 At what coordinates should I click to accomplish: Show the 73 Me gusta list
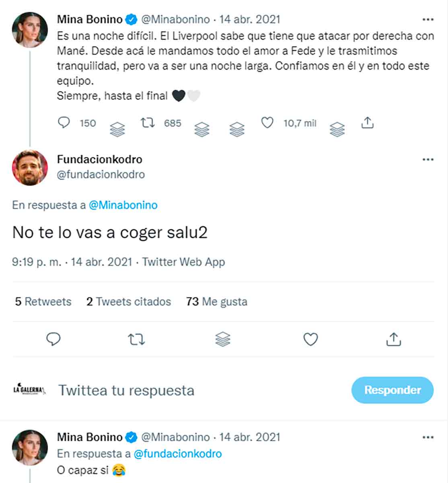pos(217,301)
